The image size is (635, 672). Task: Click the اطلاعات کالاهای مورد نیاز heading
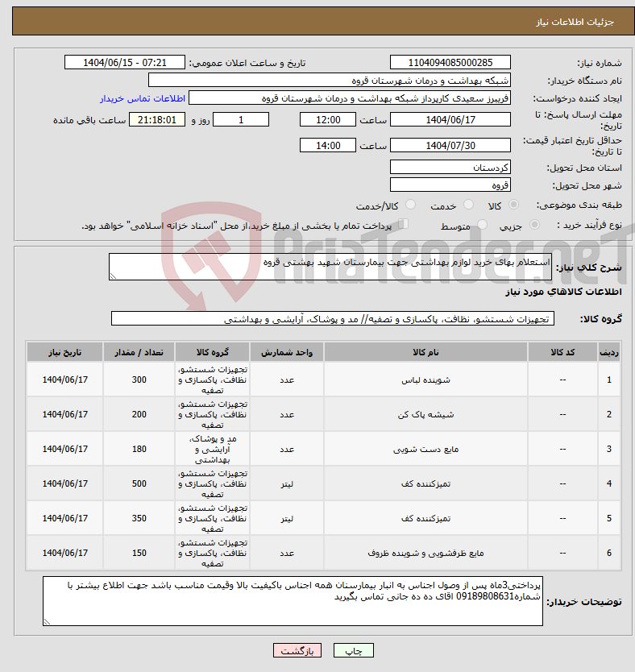pyautogui.click(x=563, y=292)
